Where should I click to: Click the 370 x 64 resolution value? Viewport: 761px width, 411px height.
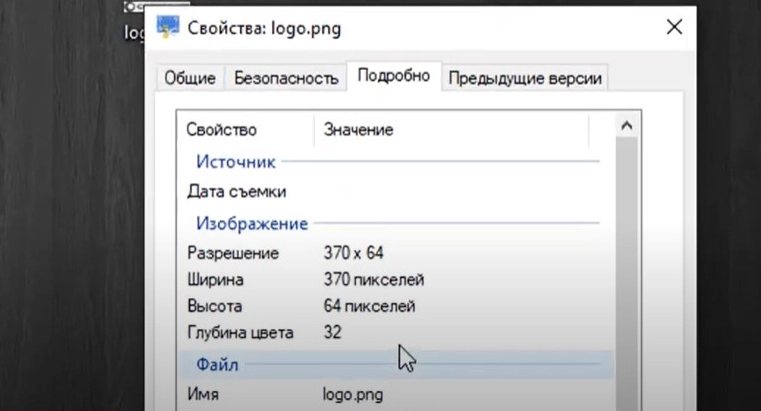(353, 253)
